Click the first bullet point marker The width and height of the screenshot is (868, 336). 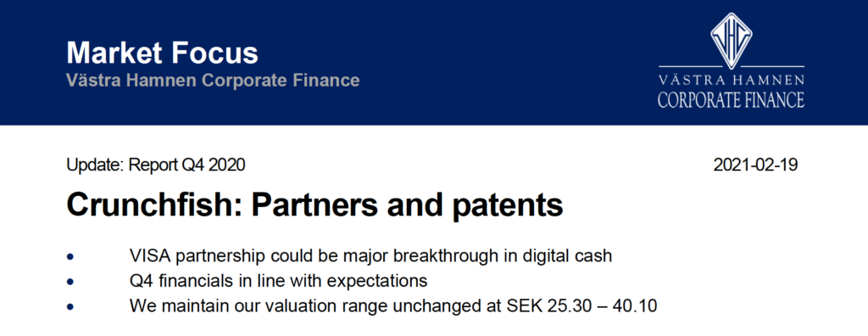coord(70,257)
